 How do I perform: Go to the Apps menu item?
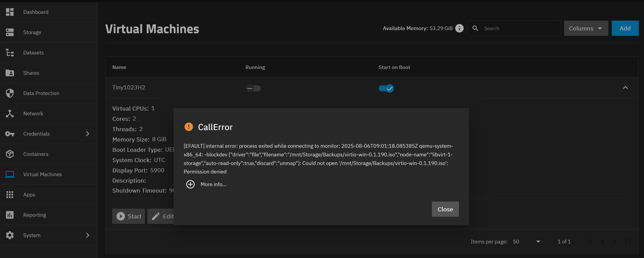click(x=29, y=194)
